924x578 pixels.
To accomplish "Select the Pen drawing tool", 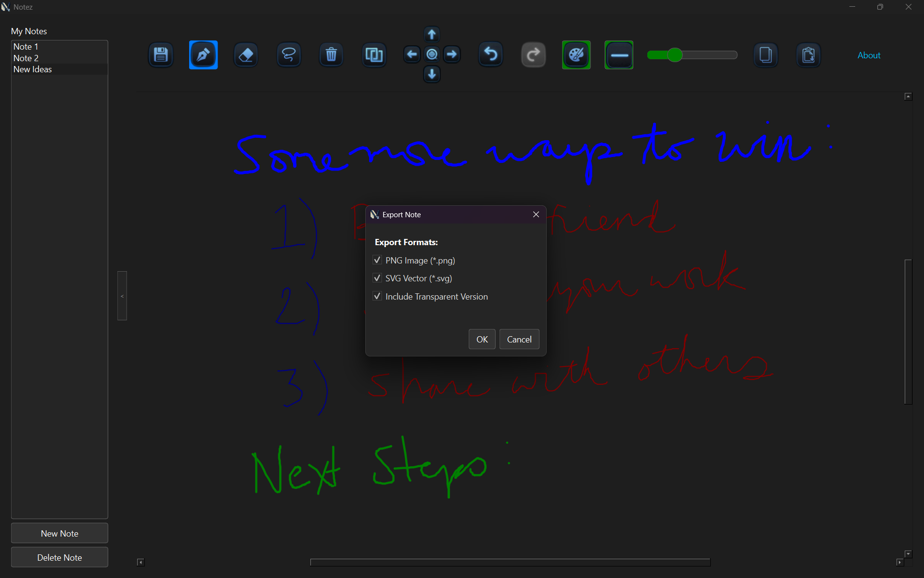I will (203, 54).
